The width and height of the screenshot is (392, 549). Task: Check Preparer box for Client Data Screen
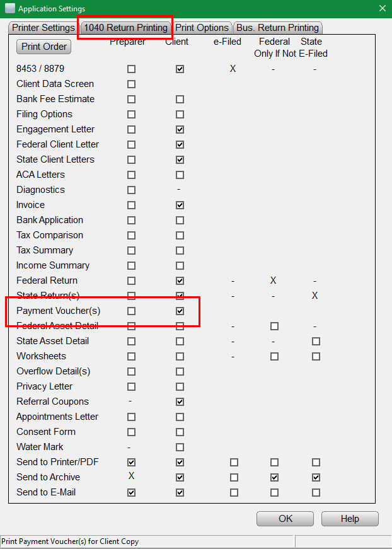(131, 84)
